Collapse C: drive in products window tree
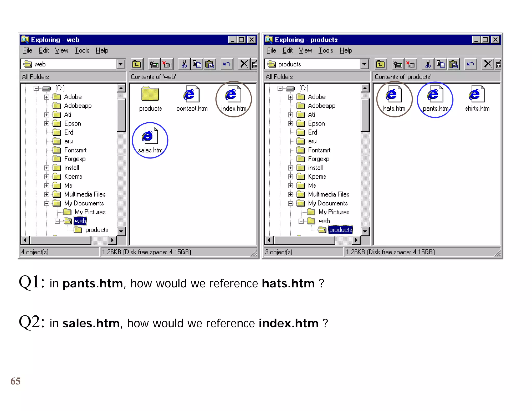Viewport: 532px width, 411px height. click(280, 88)
